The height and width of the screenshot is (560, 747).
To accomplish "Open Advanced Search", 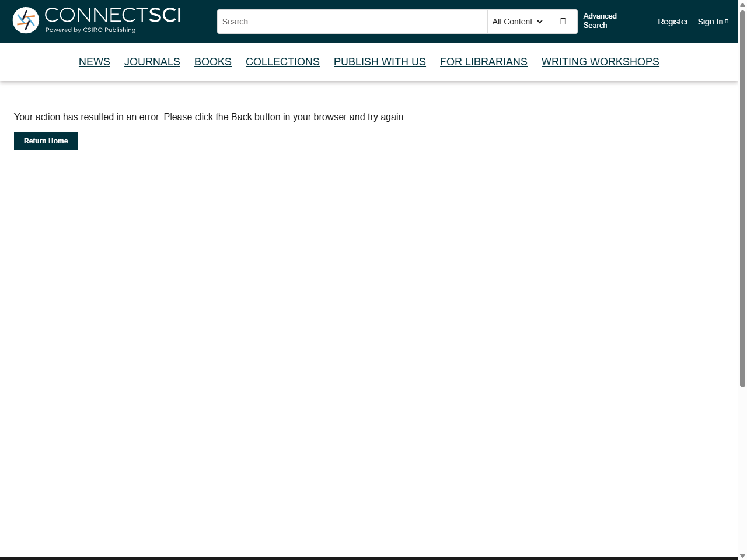I will tap(600, 20).
